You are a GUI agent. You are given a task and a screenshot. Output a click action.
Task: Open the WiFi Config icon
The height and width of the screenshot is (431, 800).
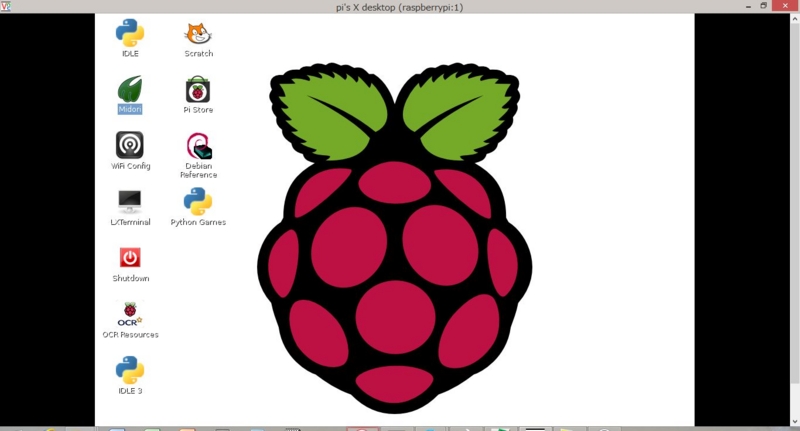130,145
